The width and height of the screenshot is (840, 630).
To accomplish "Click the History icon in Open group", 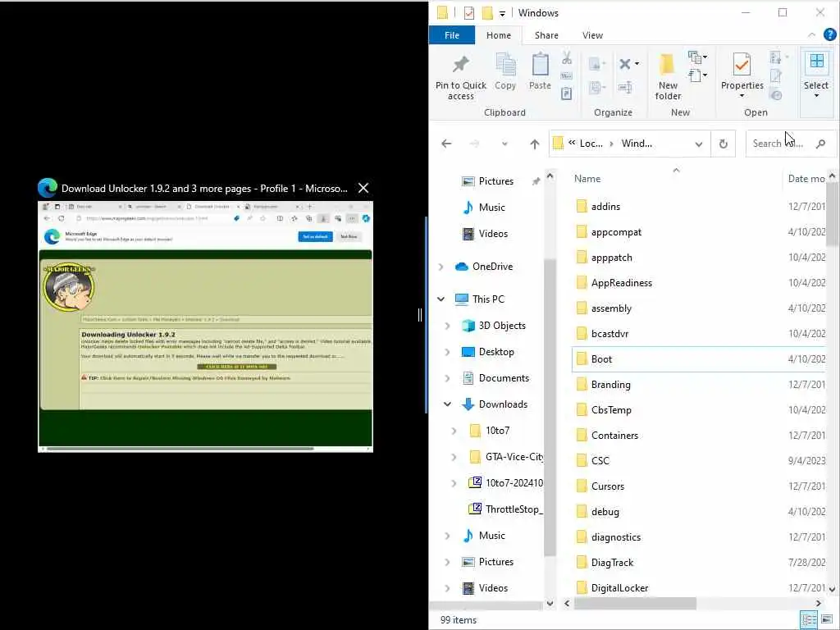I will [775, 95].
